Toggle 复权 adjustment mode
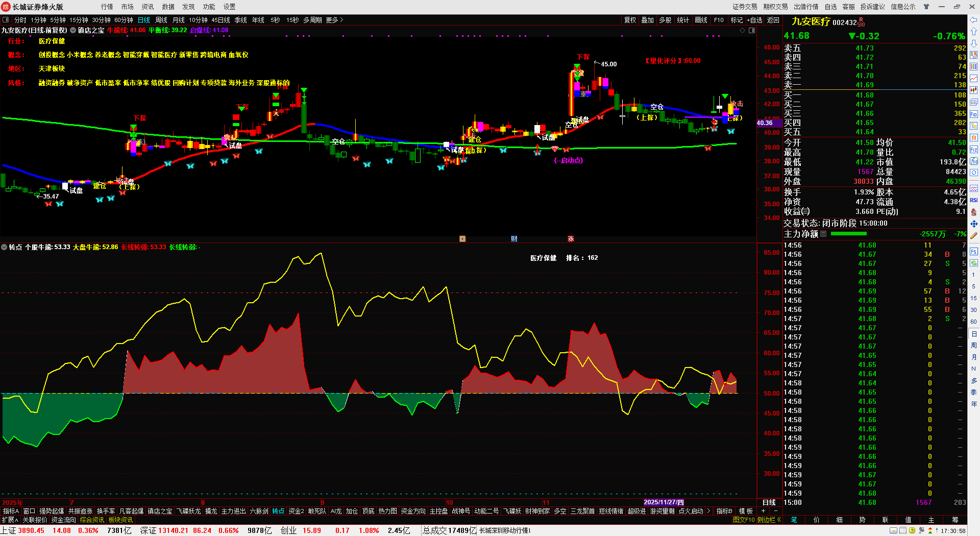Viewport: 980px width, 536px height. click(630, 20)
